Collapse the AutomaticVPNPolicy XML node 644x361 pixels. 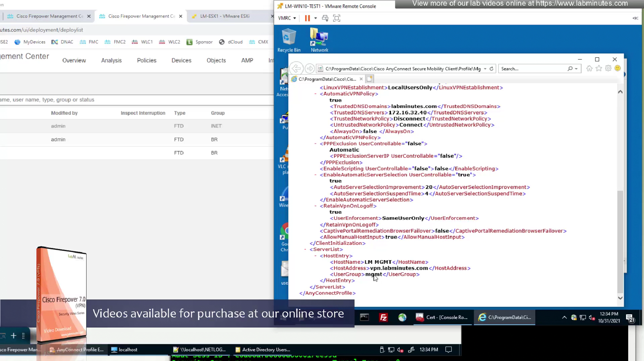point(315,94)
